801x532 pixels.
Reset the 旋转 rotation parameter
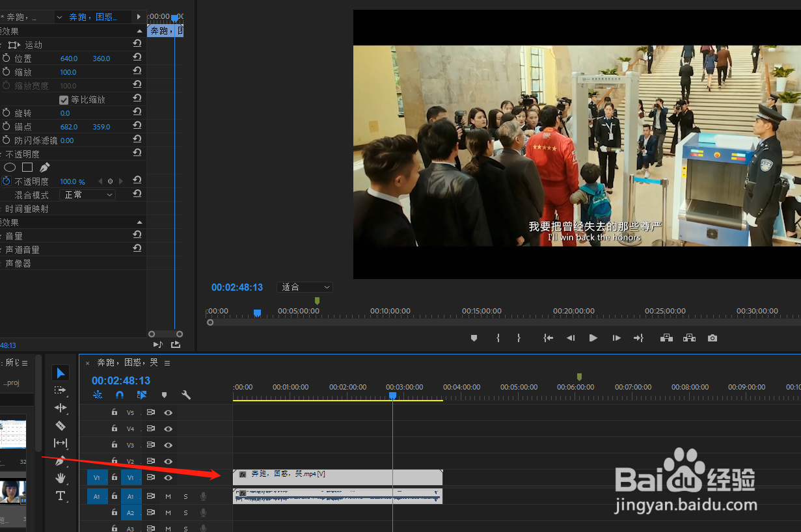137,113
